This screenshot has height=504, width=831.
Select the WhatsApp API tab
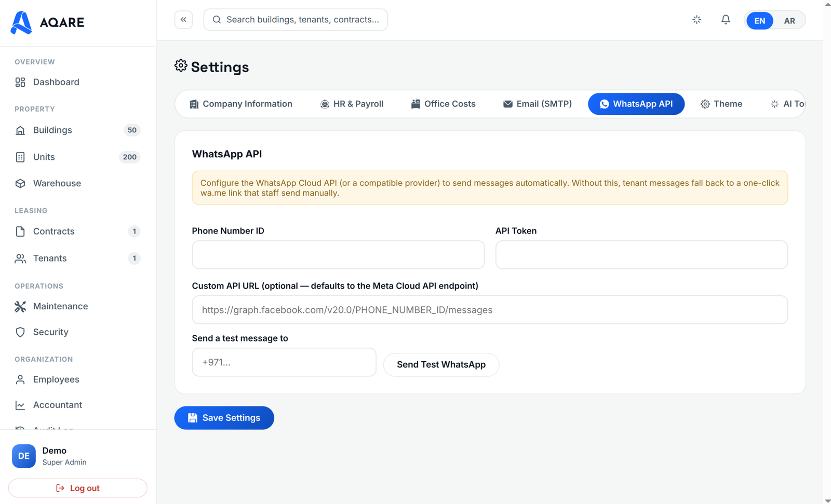tap(636, 104)
